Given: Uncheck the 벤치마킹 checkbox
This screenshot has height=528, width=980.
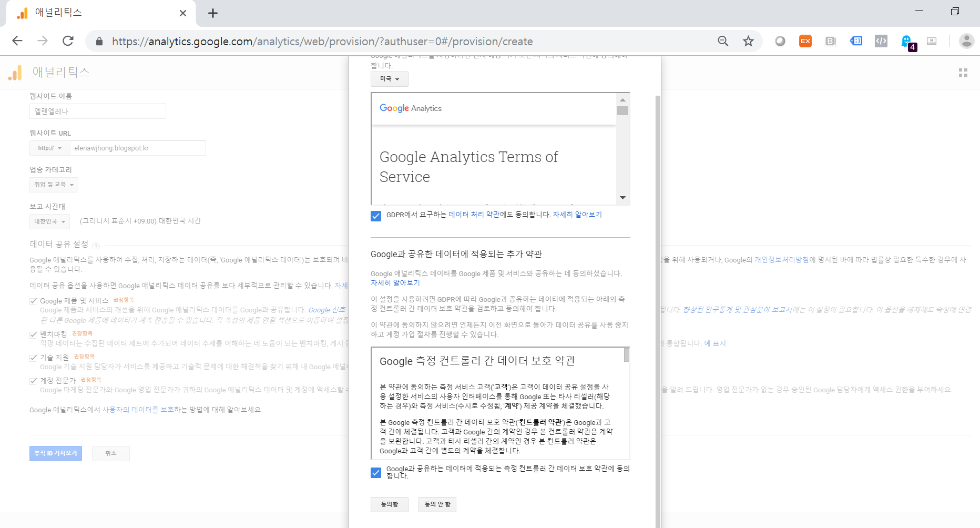Looking at the screenshot, I should pos(33,334).
